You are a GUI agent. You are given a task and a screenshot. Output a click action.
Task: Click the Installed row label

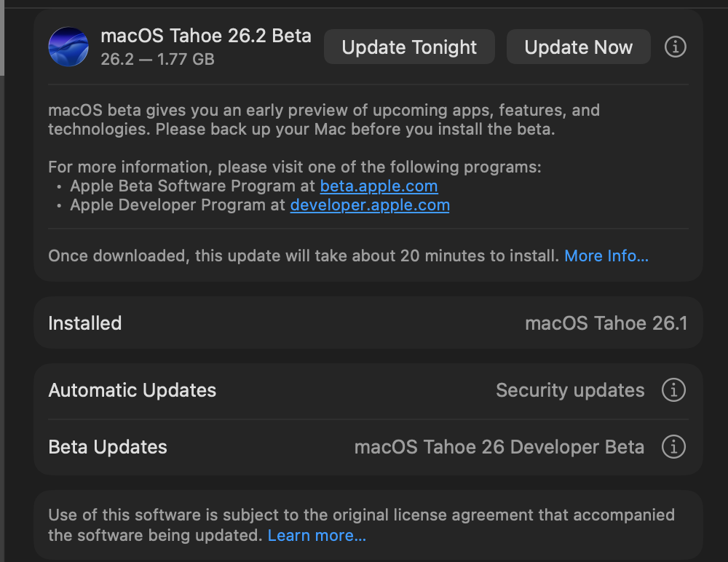(x=85, y=323)
